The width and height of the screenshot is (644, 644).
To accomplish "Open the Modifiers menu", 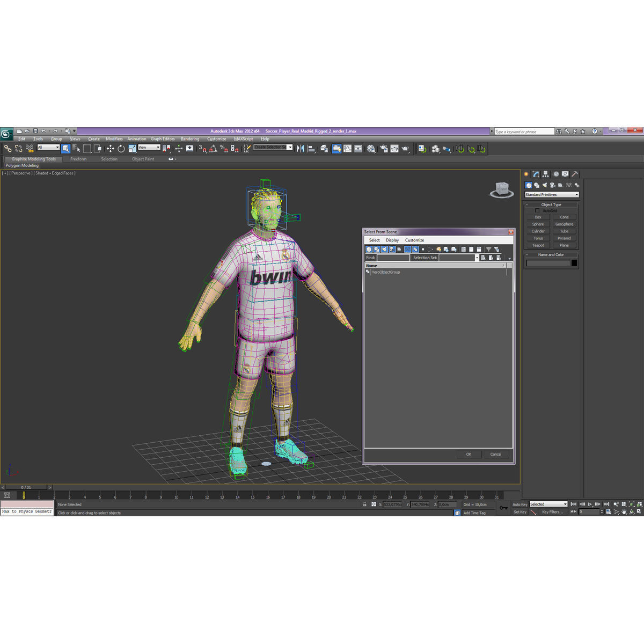I will click(114, 139).
